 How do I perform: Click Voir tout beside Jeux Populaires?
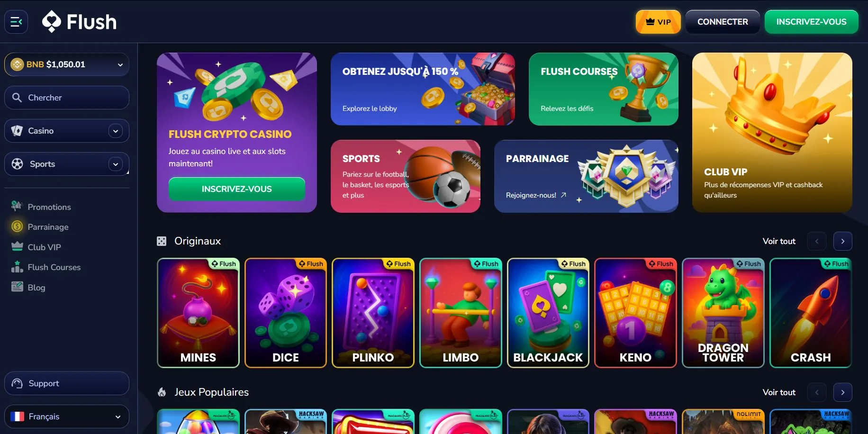pos(779,392)
